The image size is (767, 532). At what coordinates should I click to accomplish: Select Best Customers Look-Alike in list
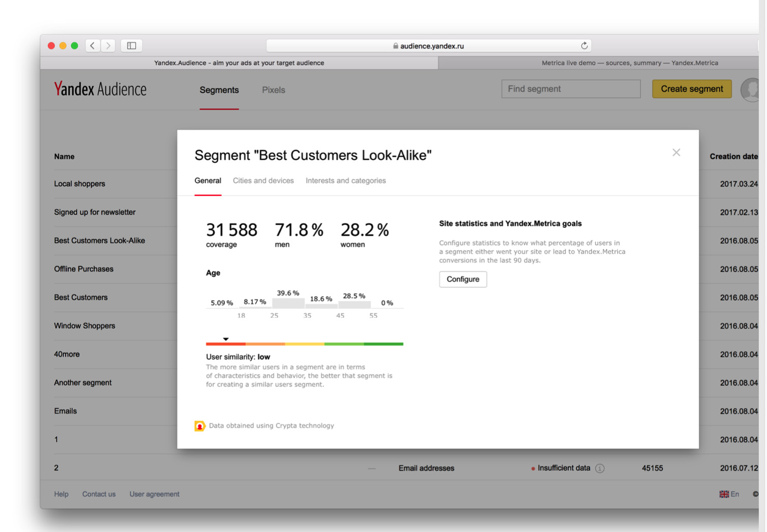coord(99,241)
